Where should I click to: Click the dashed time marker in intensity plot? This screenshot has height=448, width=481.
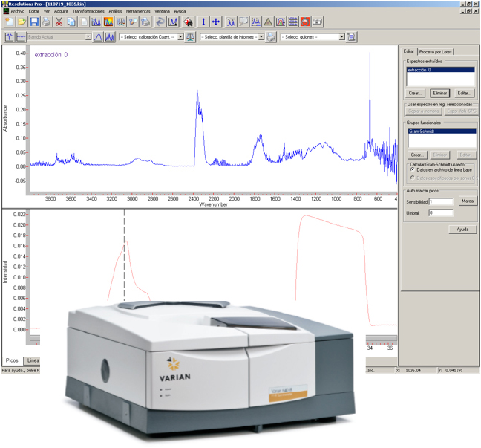coord(124,255)
